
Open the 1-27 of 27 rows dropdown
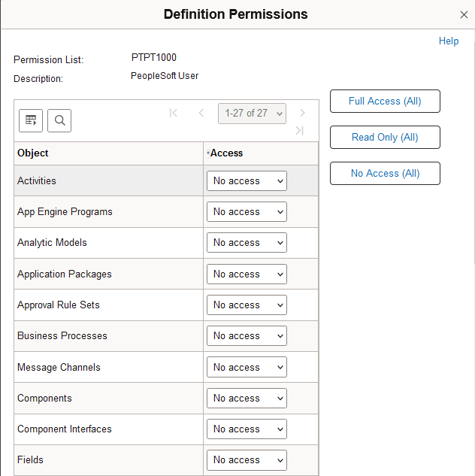click(253, 114)
